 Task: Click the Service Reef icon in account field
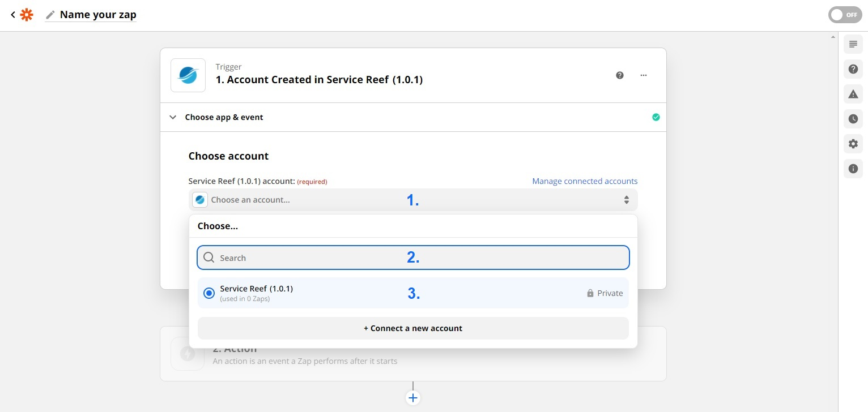[x=199, y=200]
